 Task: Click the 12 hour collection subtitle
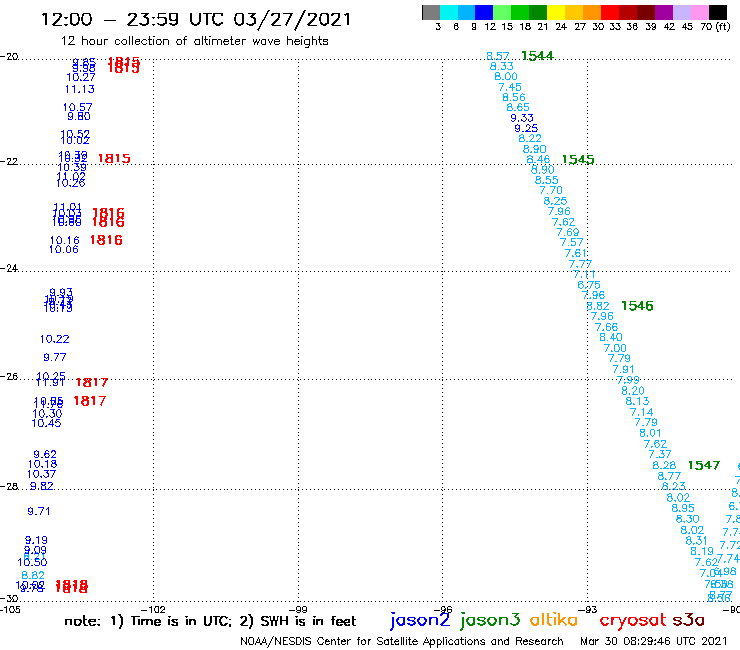click(x=194, y=41)
